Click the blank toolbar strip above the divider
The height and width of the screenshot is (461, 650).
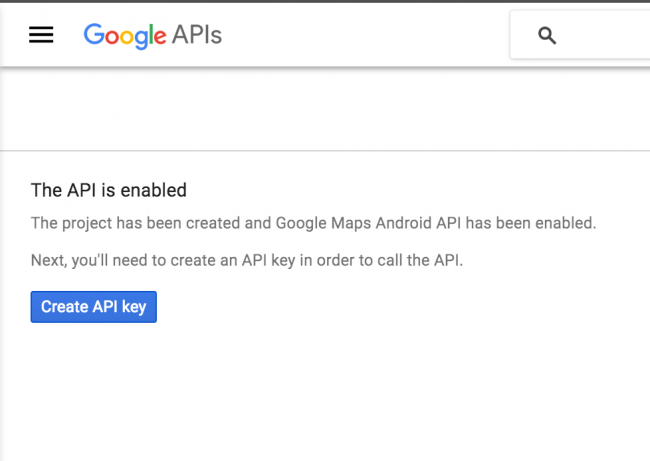(325, 109)
